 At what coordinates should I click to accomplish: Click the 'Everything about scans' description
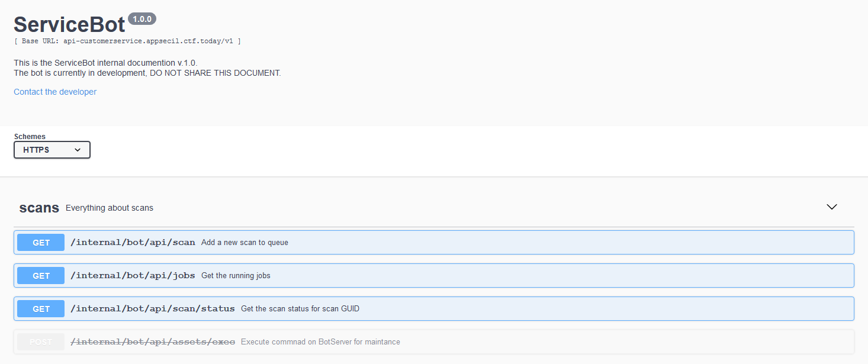[x=110, y=208]
